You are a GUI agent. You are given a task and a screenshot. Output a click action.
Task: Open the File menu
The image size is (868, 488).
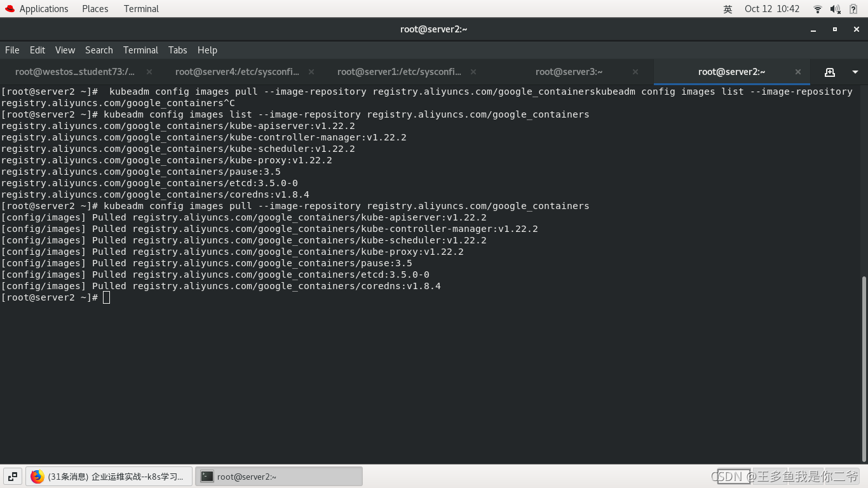click(12, 50)
